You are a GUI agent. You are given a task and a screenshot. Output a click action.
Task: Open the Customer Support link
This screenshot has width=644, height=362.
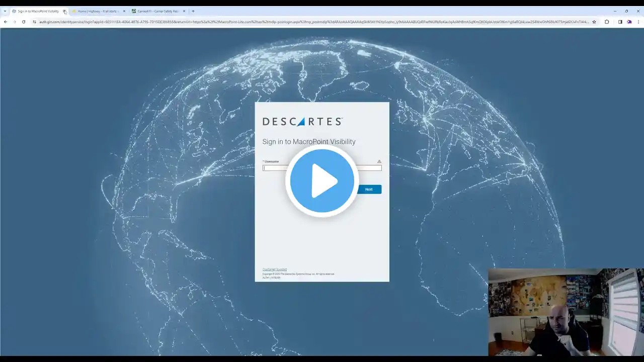(275, 269)
